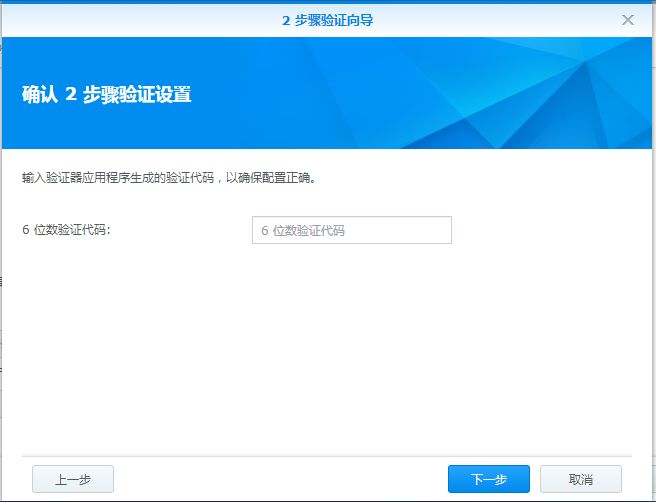This screenshot has width=656, height=502.
Task: Focus the 6 位数验证代码 input field
Action: [352, 230]
